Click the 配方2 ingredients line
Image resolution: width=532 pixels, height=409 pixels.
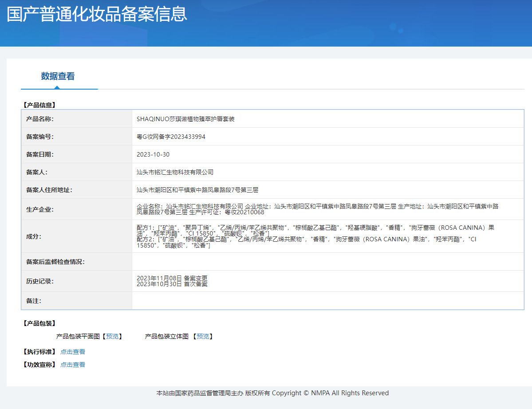tap(306, 239)
